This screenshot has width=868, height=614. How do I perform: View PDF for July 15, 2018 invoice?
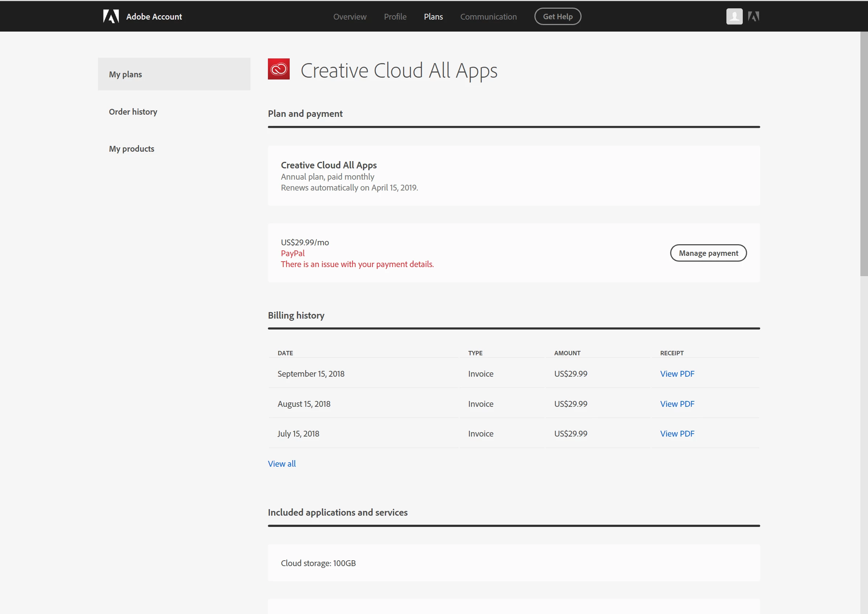tap(677, 434)
